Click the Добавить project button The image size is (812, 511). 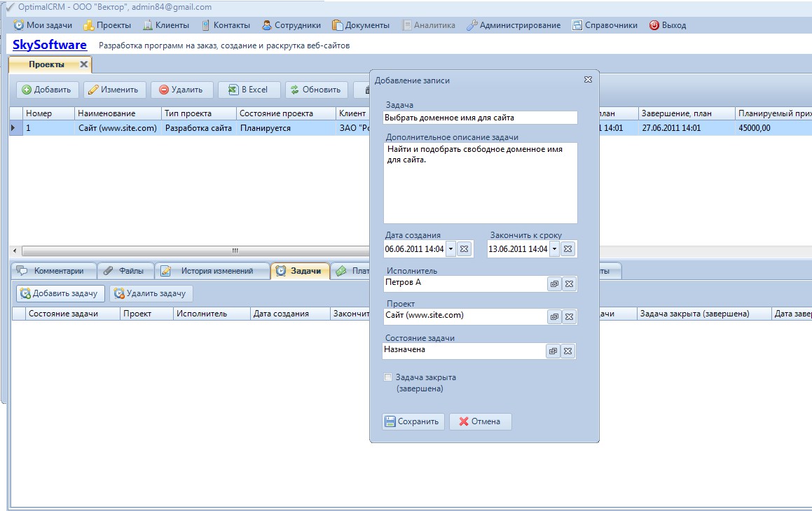click(x=47, y=90)
